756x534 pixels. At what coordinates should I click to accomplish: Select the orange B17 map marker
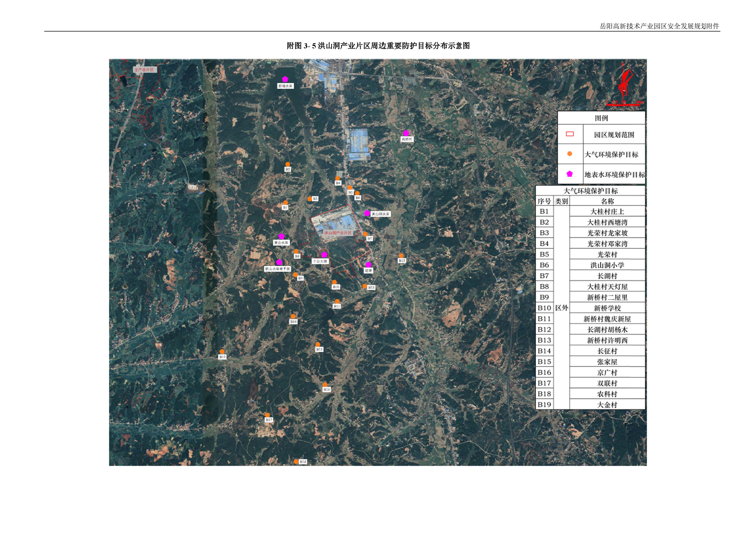click(x=268, y=415)
